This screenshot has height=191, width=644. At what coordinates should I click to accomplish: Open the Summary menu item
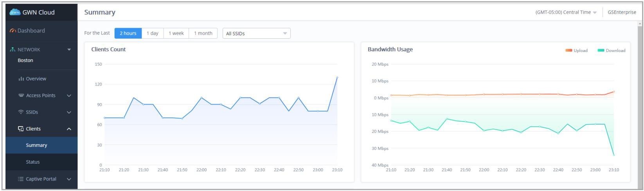(x=41, y=145)
